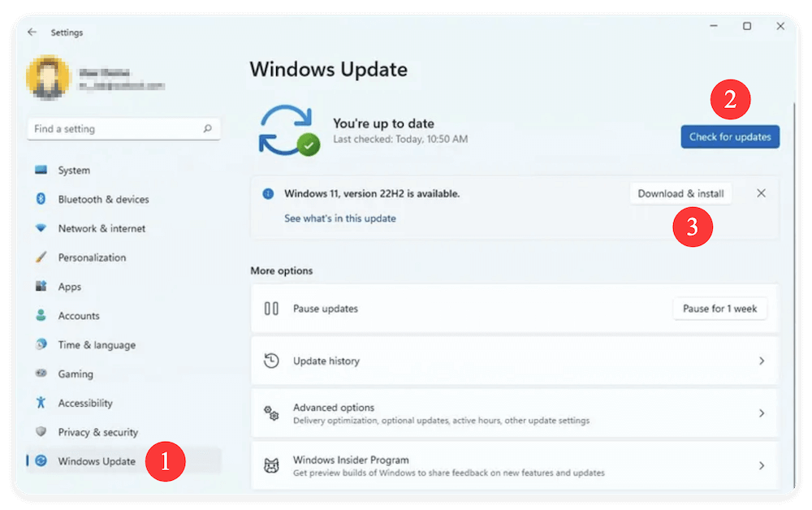812x510 pixels.
Task: Click the Check for updates button
Action: 729,136
